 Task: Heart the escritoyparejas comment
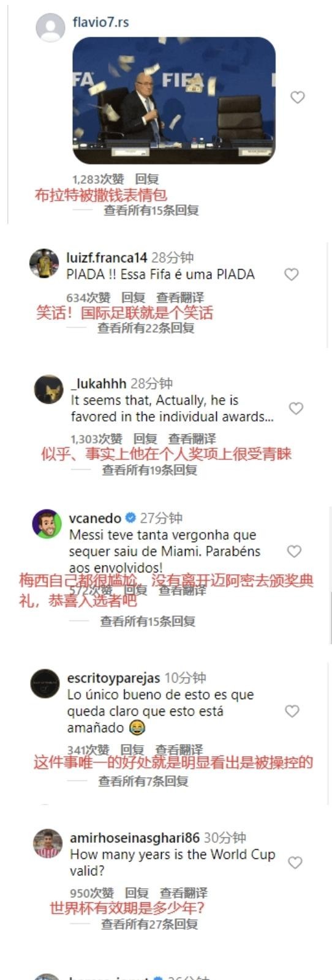click(292, 711)
